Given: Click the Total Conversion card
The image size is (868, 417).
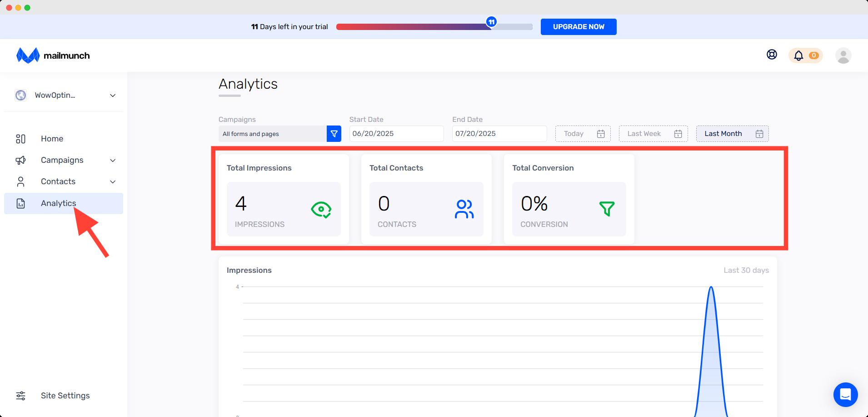Looking at the screenshot, I should tap(569, 199).
